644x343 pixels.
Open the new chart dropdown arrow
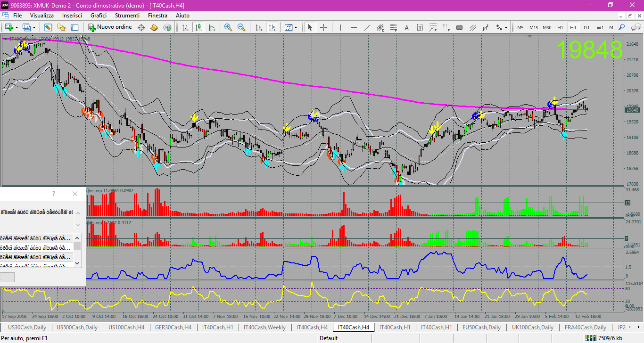[x=17, y=27]
